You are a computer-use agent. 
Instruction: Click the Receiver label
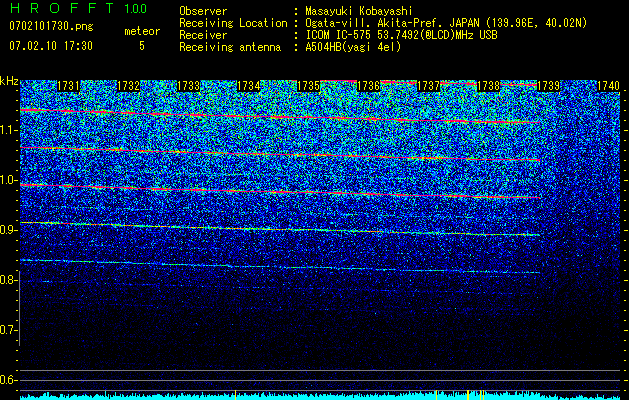pos(203,35)
